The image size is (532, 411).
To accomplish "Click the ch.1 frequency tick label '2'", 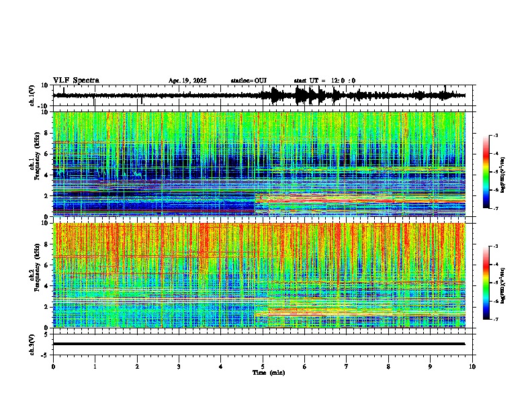I will pos(46,195).
